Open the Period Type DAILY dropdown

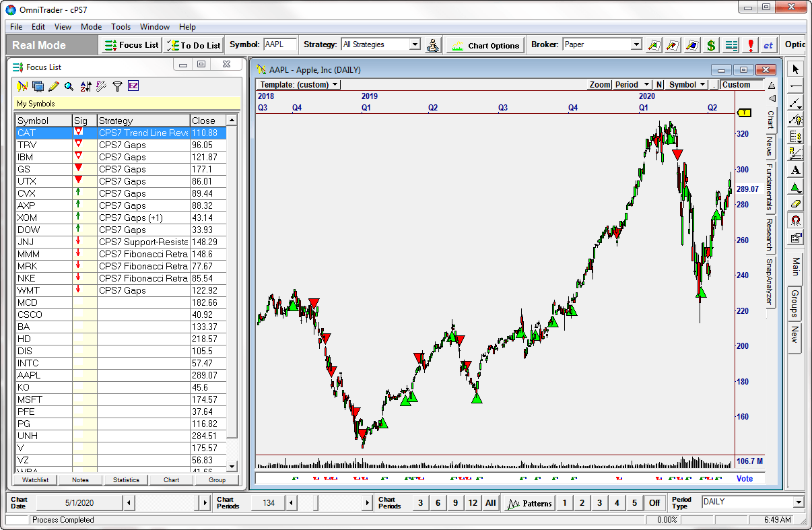tap(799, 502)
